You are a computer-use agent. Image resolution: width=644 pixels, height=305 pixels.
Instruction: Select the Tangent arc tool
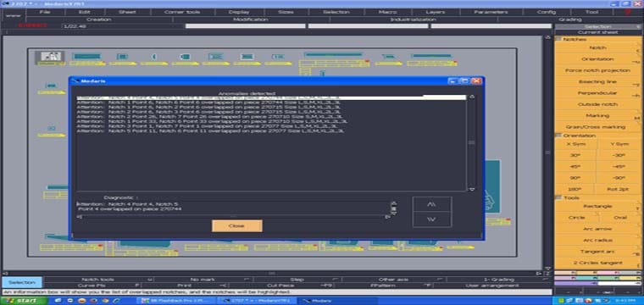pos(597,252)
